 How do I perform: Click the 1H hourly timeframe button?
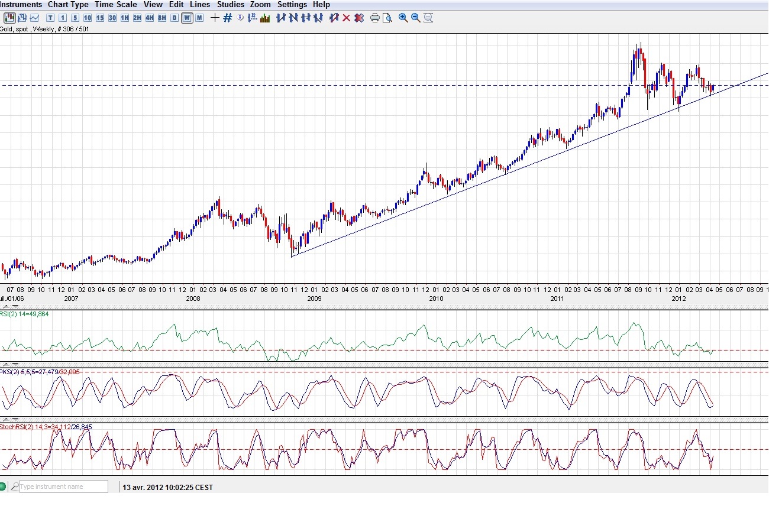[x=125, y=18]
